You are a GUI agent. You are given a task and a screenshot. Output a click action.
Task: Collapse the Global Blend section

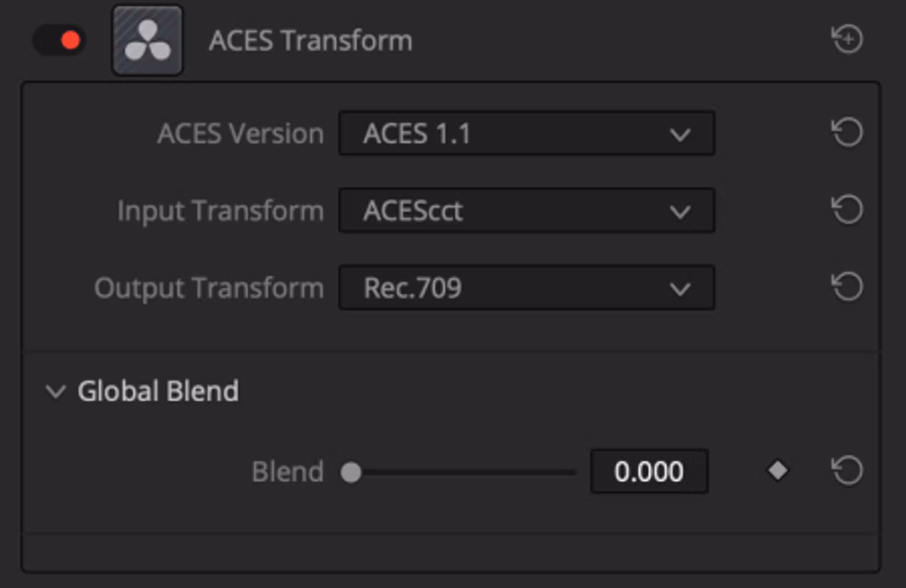[56, 391]
